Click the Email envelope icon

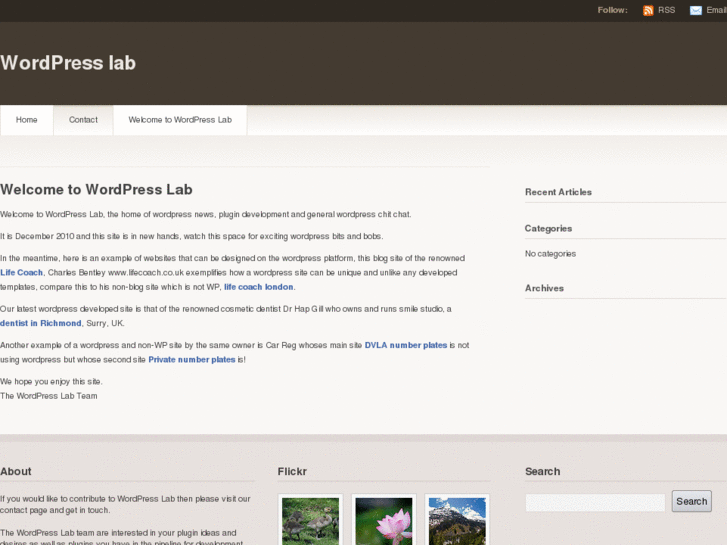coord(695,10)
